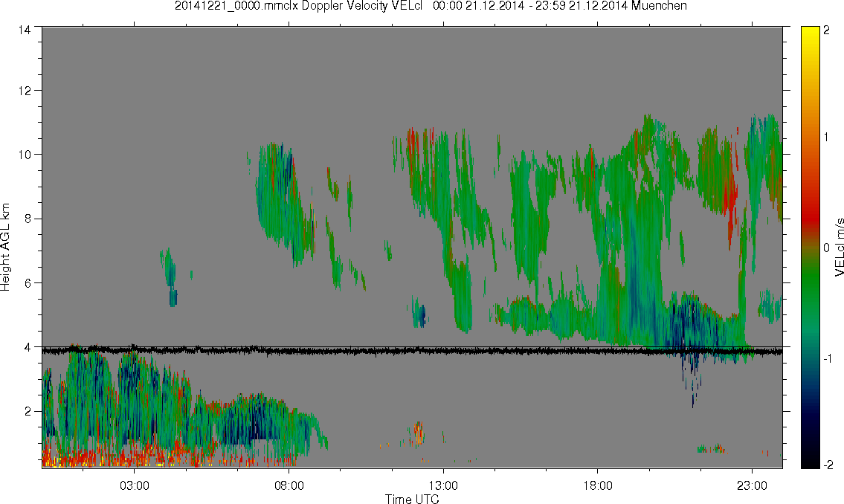Click the '23:00' time axis label
The height and width of the screenshot is (504, 844).
pos(752,485)
